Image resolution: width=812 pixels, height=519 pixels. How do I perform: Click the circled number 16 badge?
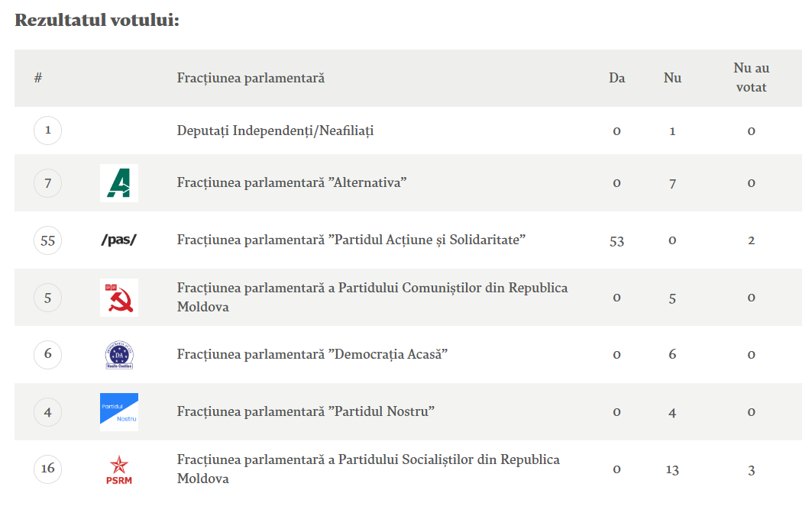47,469
